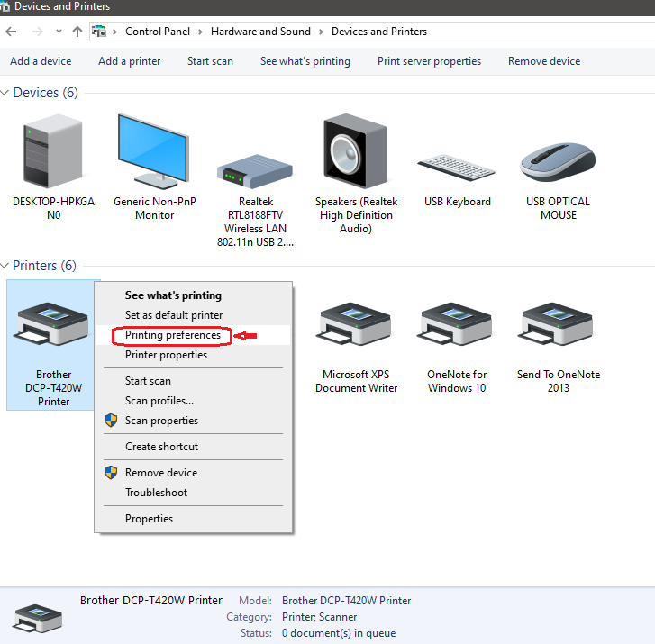The height and width of the screenshot is (644, 655).
Task: Open Printing preferences from context menu
Action: click(193, 335)
